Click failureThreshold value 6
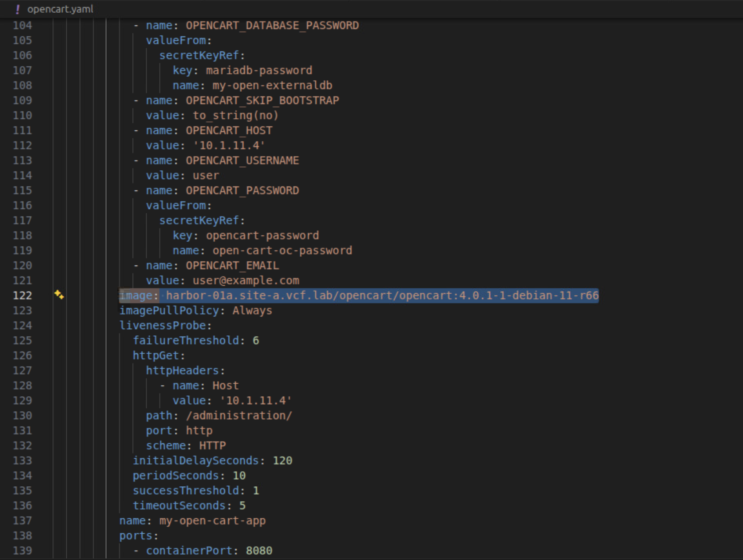The image size is (743, 560). pos(256,341)
